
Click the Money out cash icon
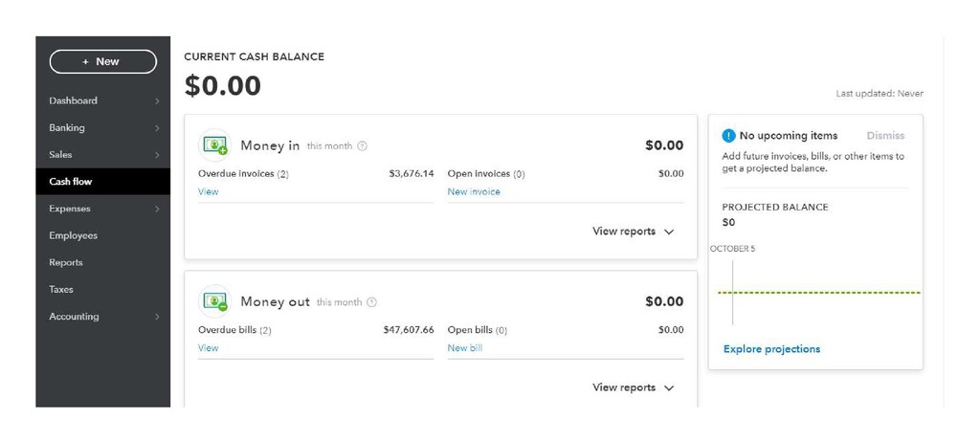(215, 301)
